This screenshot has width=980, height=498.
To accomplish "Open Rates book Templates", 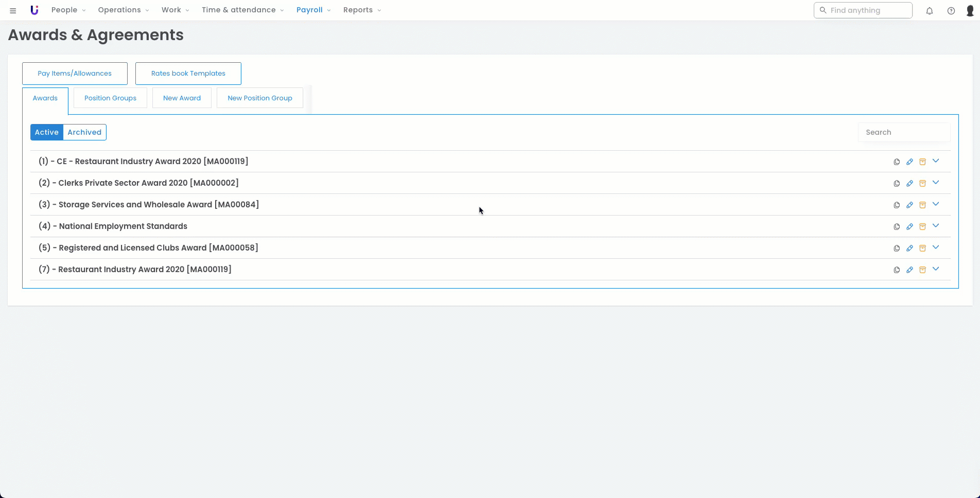I will [x=188, y=74].
